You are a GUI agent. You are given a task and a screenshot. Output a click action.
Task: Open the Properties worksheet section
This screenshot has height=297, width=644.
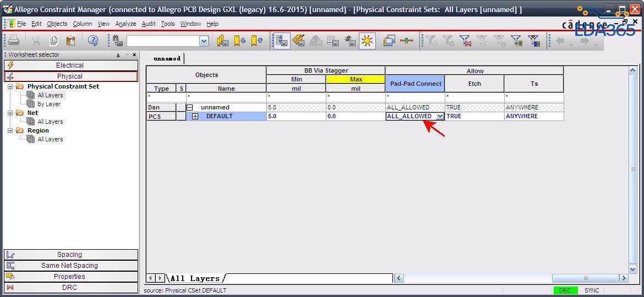71,277
